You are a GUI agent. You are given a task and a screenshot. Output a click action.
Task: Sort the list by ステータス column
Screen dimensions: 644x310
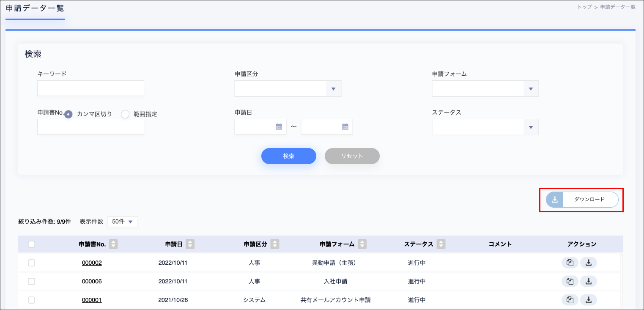tap(441, 244)
